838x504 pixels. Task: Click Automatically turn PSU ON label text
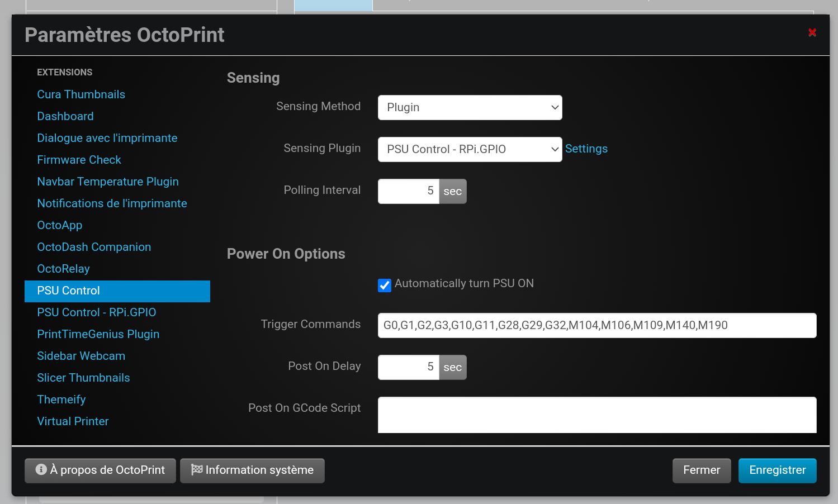[464, 283]
